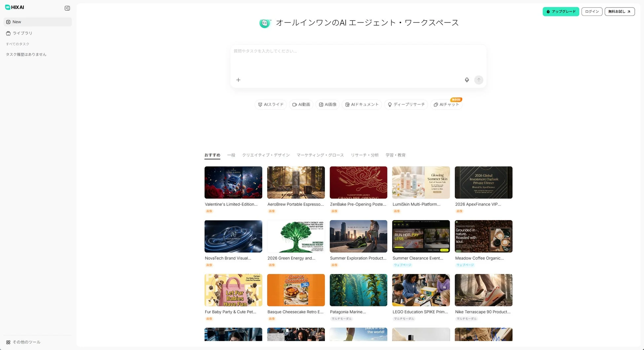This screenshot has width=644, height=350.
Task: Click the send arrow button
Action: click(x=479, y=80)
